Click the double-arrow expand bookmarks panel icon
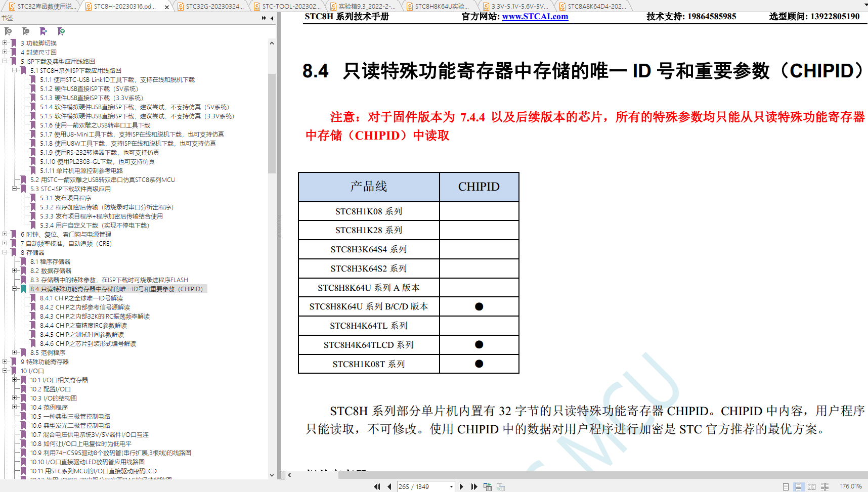The width and height of the screenshot is (868, 492). (x=264, y=18)
